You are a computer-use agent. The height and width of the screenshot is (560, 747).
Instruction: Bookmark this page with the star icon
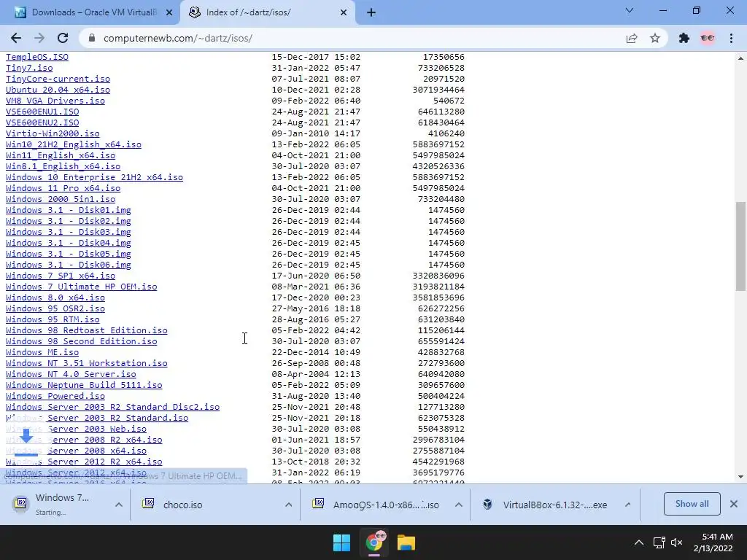(655, 38)
